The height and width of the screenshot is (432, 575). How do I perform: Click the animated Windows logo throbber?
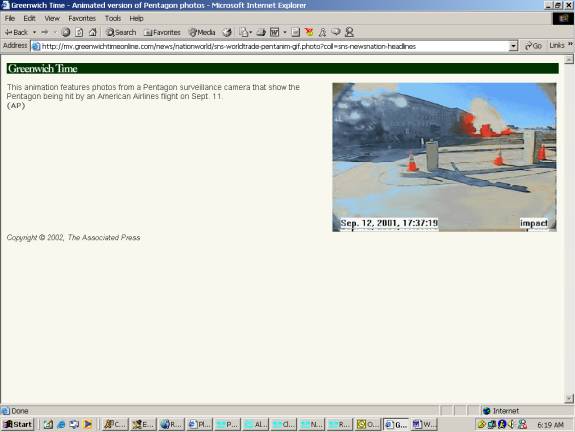point(563,18)
